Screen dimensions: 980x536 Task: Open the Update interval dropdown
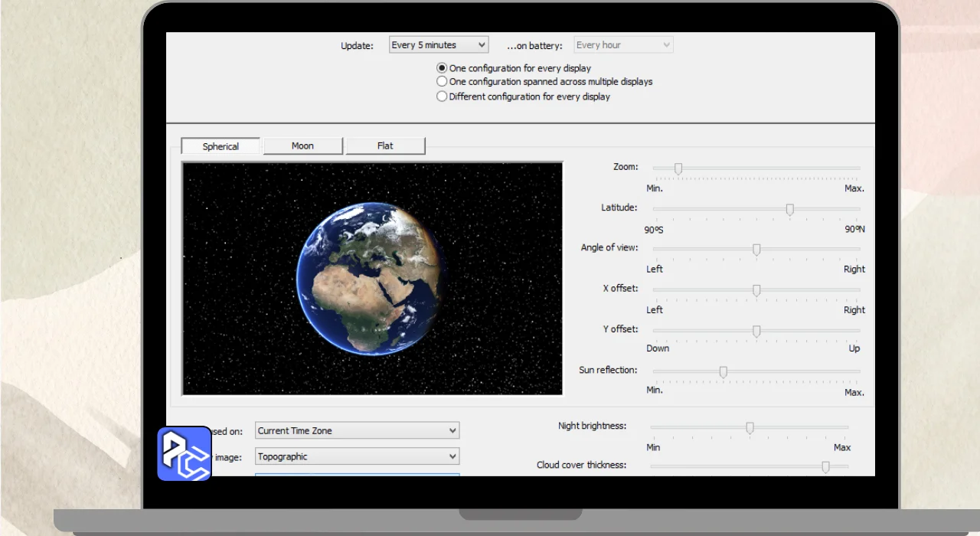click(x=438, y=45)
